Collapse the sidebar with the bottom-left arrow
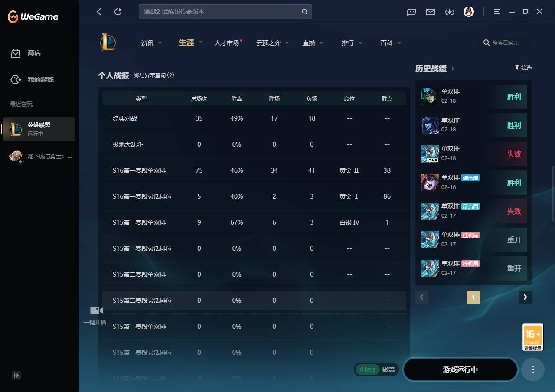The height and width of the screenshot is (392, 555). click(x=16, y=376)
